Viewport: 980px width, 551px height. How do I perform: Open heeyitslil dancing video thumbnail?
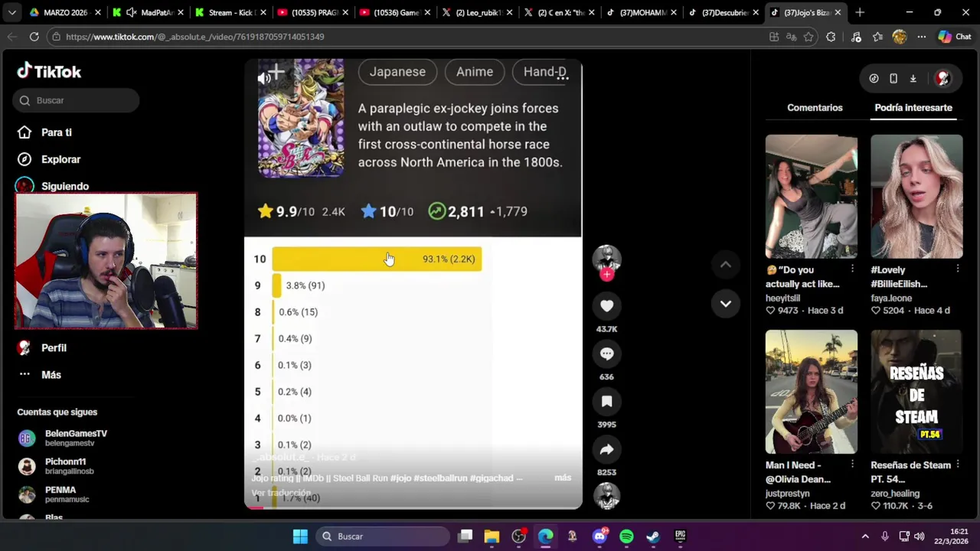click(x=811, y=197)
